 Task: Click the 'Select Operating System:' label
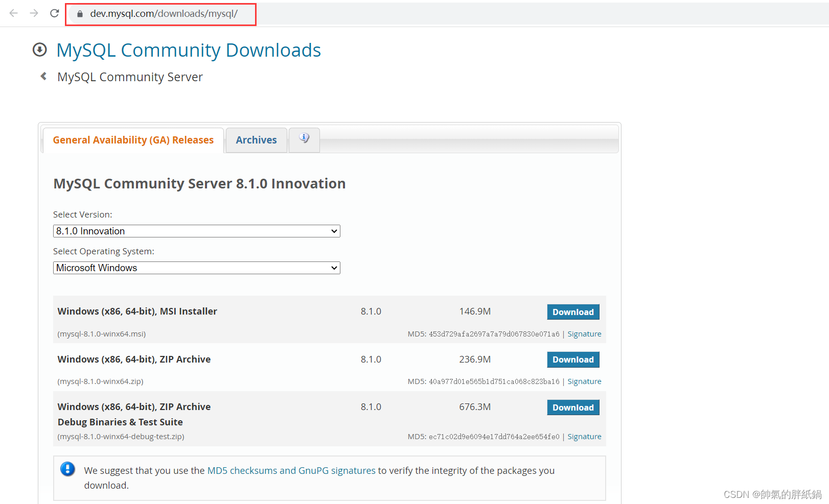[x=104, y=251]
